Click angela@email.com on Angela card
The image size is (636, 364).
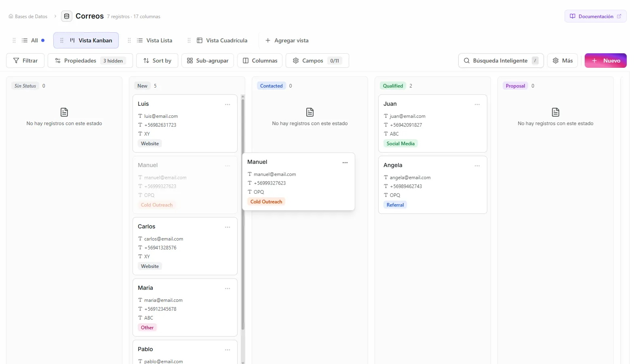410,178
